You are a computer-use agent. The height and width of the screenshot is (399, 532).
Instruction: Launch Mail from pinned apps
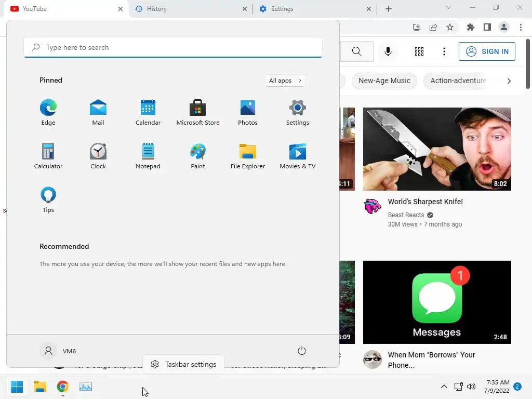point(98,113)
